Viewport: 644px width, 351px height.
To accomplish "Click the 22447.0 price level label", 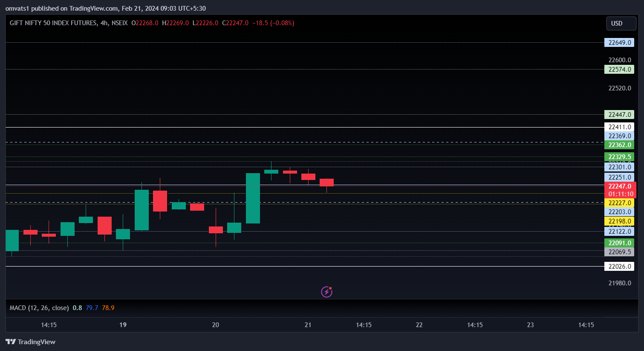I will pos(619,115).
